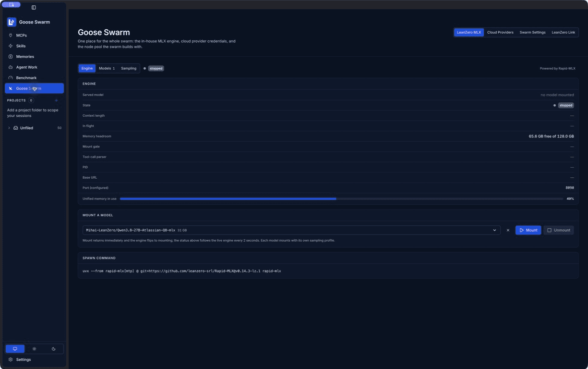Open Skills via its lightning icon
Screen dimensions: 588x369
[x=11, y=46]
